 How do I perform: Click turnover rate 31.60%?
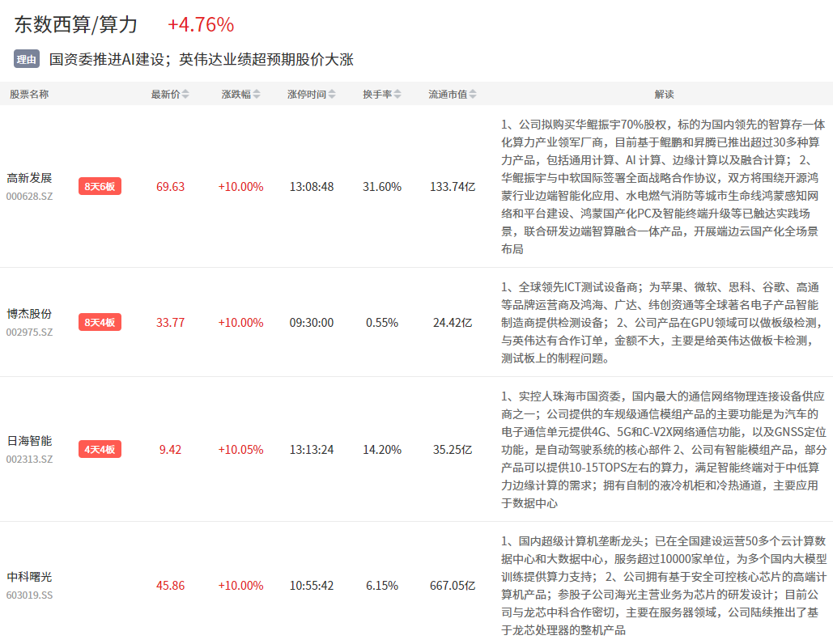[382, 187]
